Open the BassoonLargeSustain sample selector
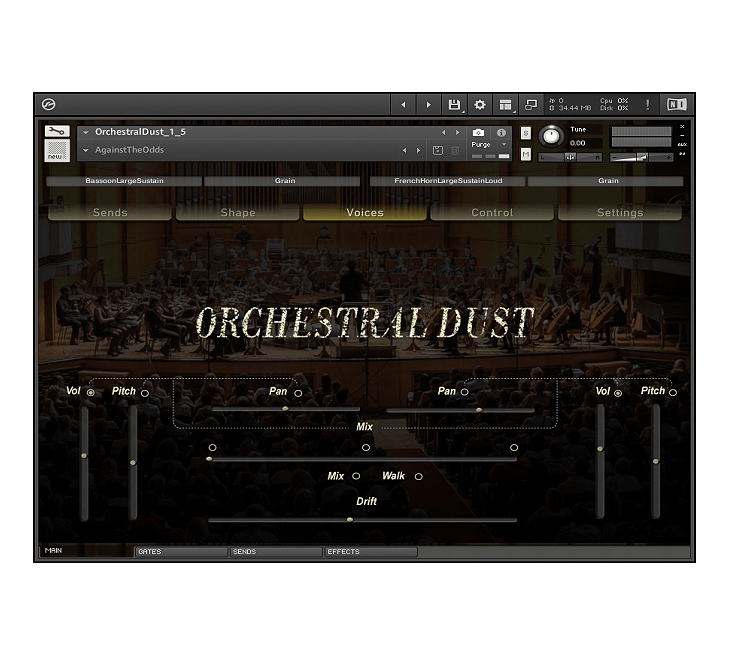730x655 pixels. [x=124, y=181]
